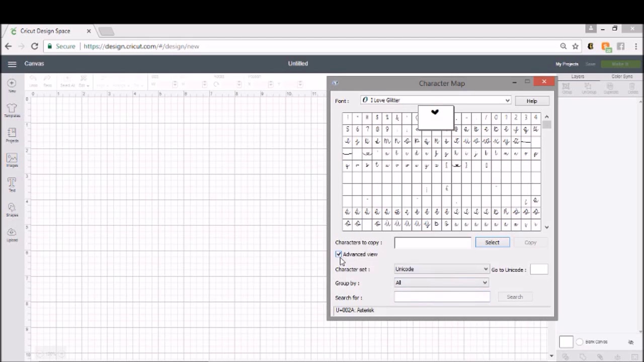Click the character grid scrollbar up arrow
The width and height of the screenshot is (644, 362).
[x=547, y=117]
